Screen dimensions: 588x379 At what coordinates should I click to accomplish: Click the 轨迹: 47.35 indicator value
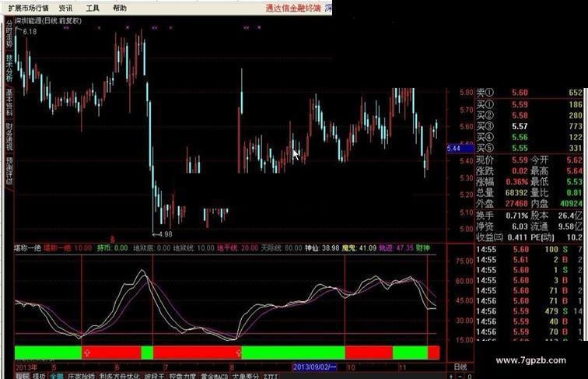tap(396, 247)
